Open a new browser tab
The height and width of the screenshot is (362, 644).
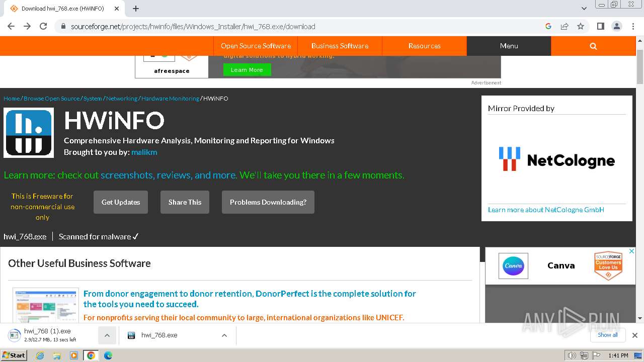tap(136, 9)
